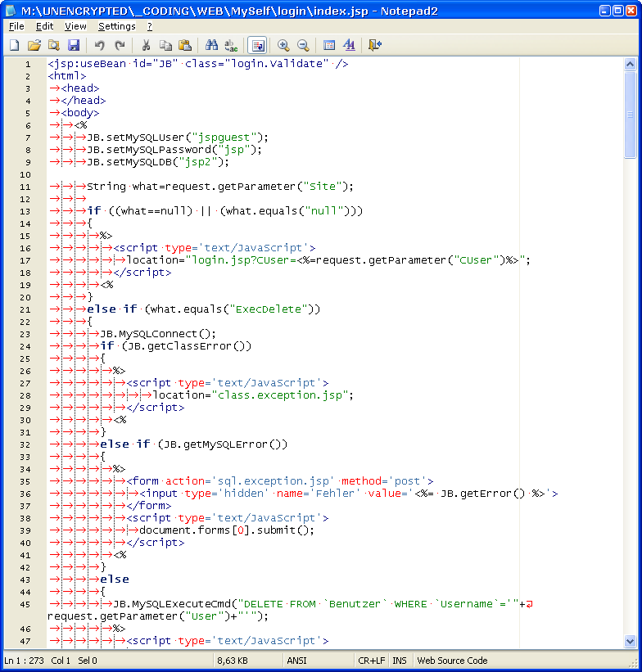642x672 pixels.
Task: Click line number 45 in the margin
Action: click(25, 604)
